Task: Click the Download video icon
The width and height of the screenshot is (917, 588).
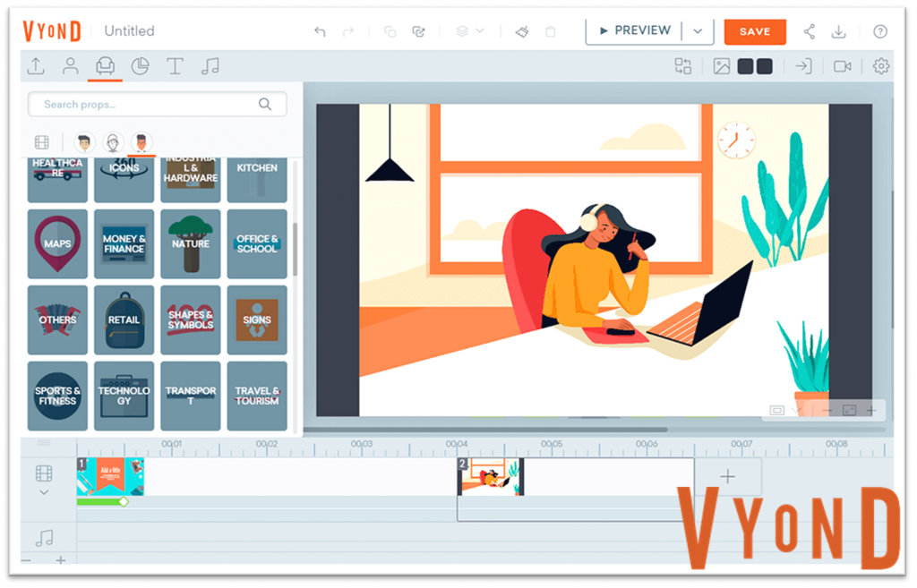Action: click(838, 31)
